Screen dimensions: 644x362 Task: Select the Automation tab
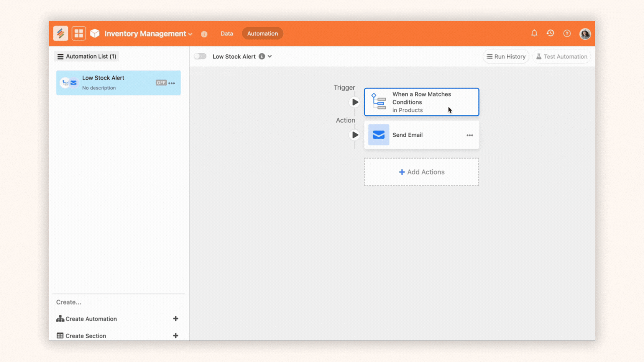tap(262, 34)
